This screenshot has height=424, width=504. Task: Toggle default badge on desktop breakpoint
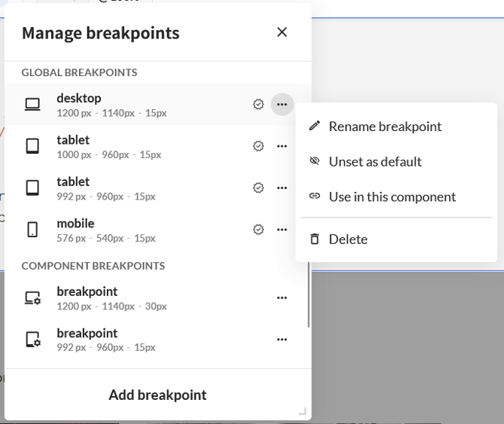tap(258, 104)
